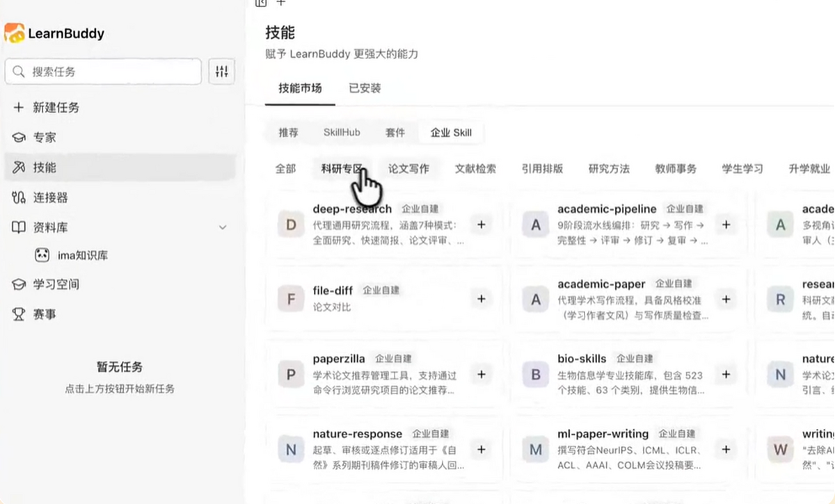Image resolution: width=835 pixels, height=504 pixels.
Task: Add the bio-skills skill with plus
Action: (726, 374)
